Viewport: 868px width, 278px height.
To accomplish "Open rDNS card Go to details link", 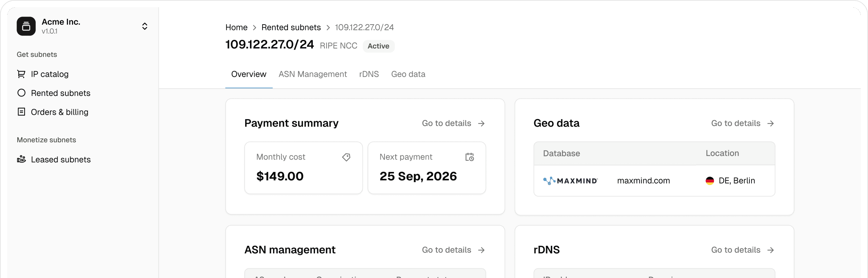I will pos(742,250).
